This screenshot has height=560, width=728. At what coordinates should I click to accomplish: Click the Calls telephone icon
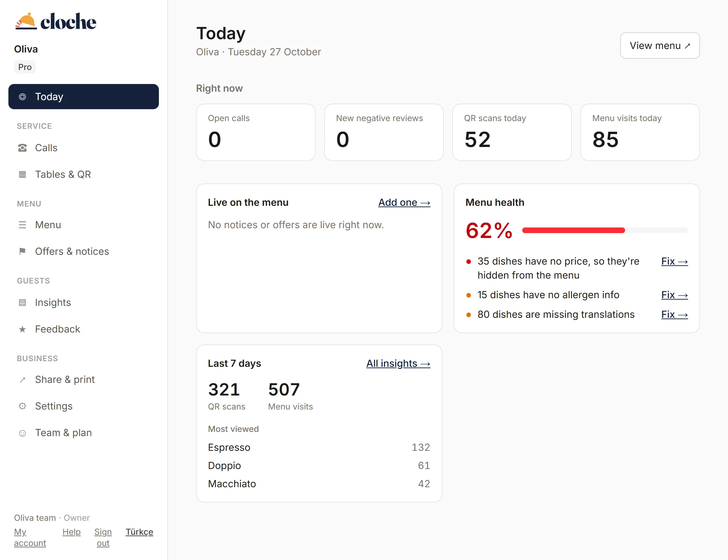click(x=22, y=148)
